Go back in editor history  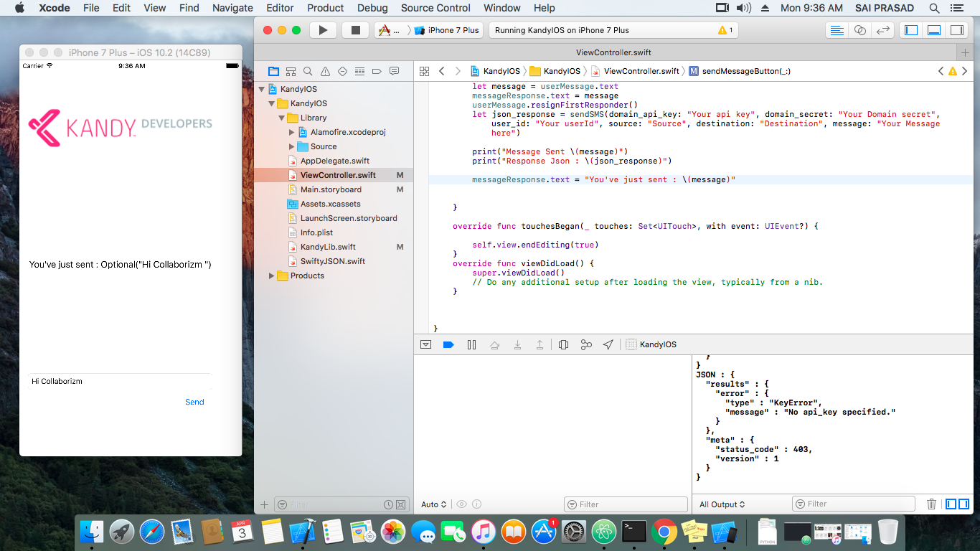(x=441, y=71)
